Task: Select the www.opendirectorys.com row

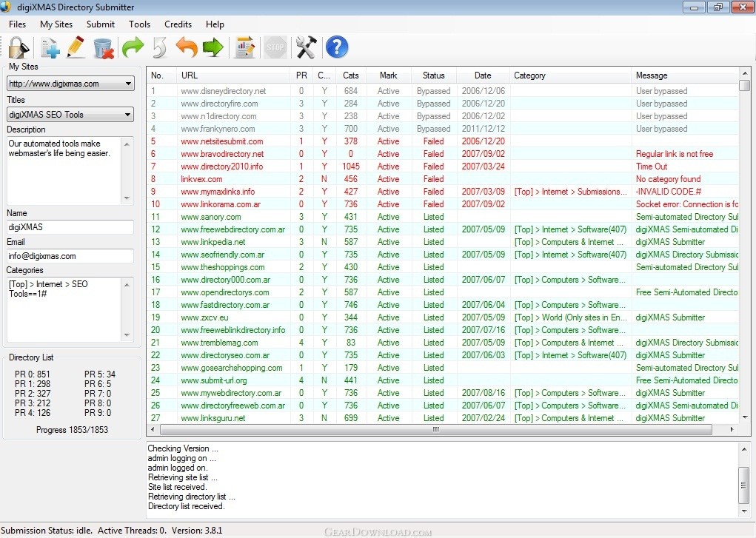Action: tap(443, 292)
